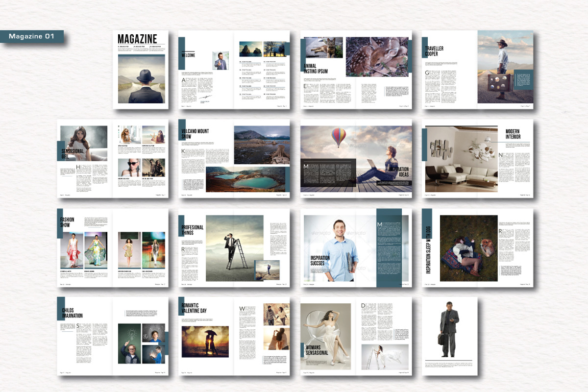Viewport: 588px width, 392px height.
Task: Open the couple under umbrella sunset photo
Action: point(205,343)
